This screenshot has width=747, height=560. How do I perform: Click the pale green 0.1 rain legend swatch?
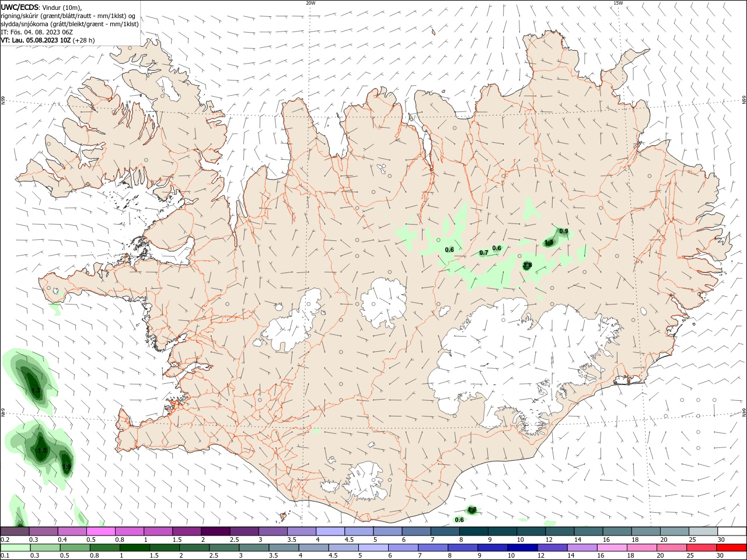pyautogui.click(x=15, y=548)
